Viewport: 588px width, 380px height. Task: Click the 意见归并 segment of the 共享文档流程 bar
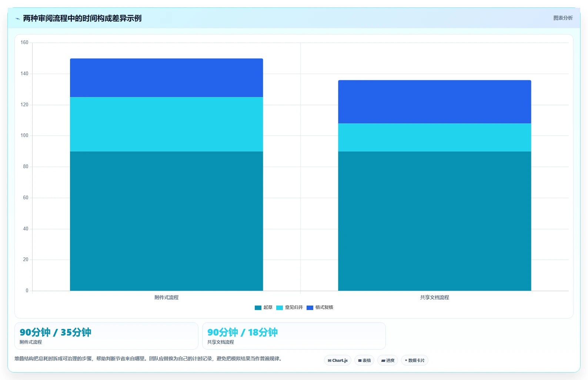point(435,137)
